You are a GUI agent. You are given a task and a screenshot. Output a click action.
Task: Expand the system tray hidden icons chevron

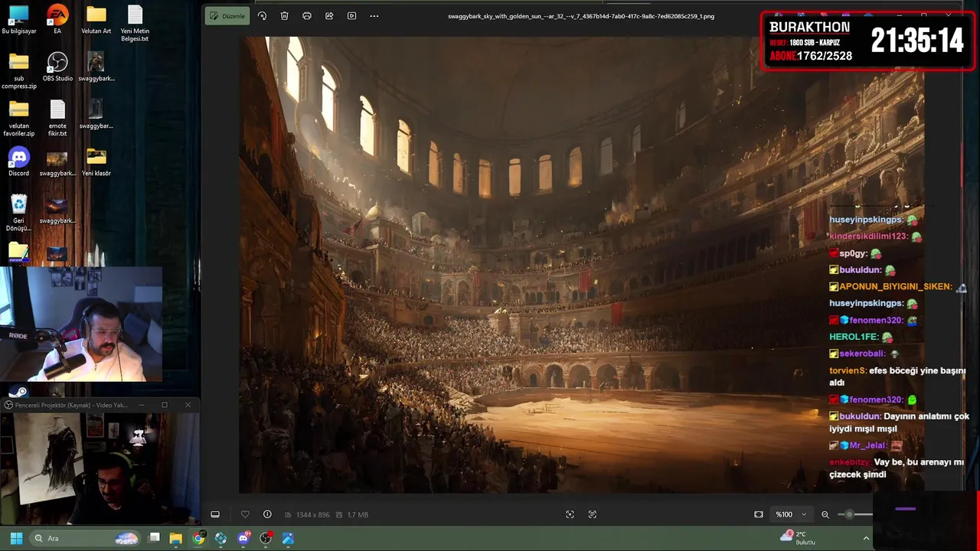(x=867, y=539)
